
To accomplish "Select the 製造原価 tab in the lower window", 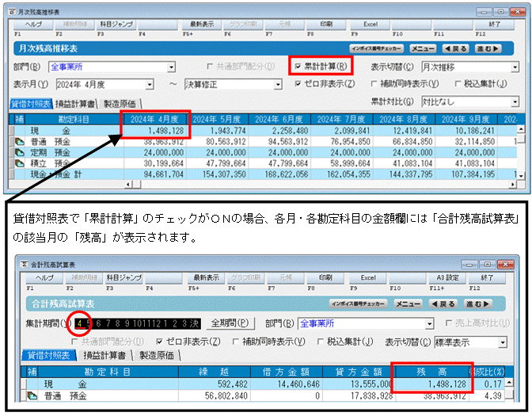I will click(157, 356).
